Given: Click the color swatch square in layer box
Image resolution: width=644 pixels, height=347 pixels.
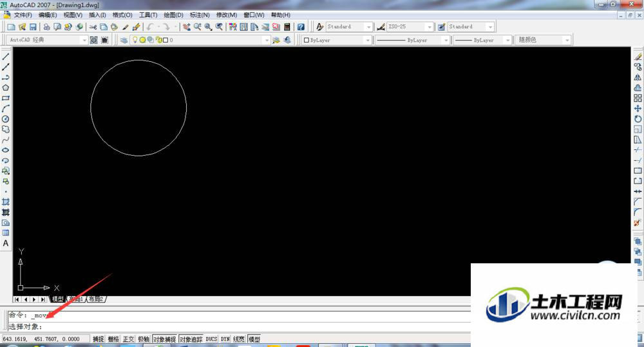Looking at the screenshot, I should 166,40.
